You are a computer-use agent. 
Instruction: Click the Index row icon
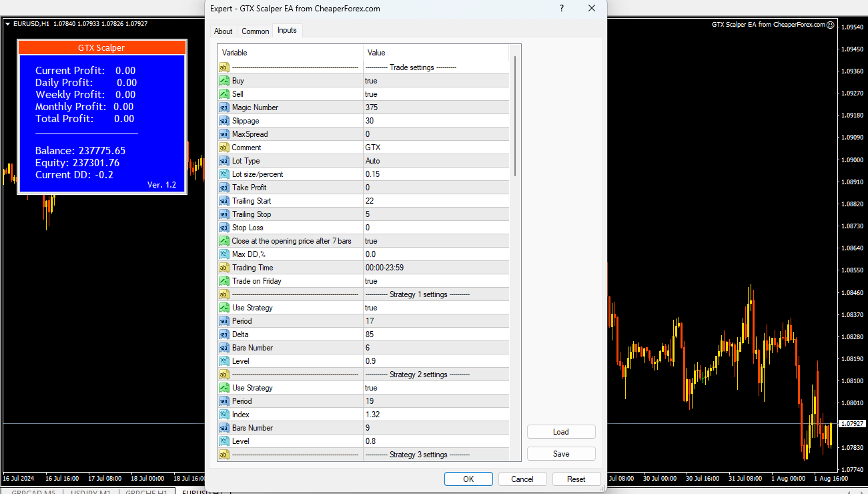[x=224, y=415]
